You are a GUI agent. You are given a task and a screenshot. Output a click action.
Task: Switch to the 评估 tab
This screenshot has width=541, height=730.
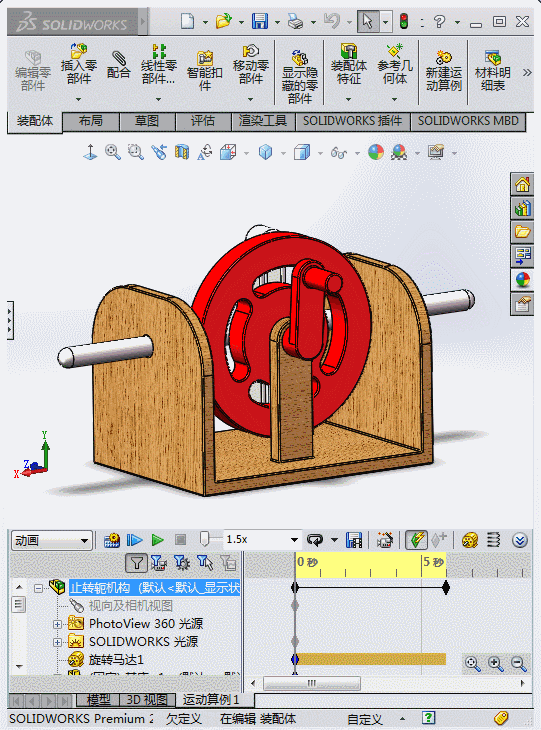pyautogui.click(x=203, y=121)
